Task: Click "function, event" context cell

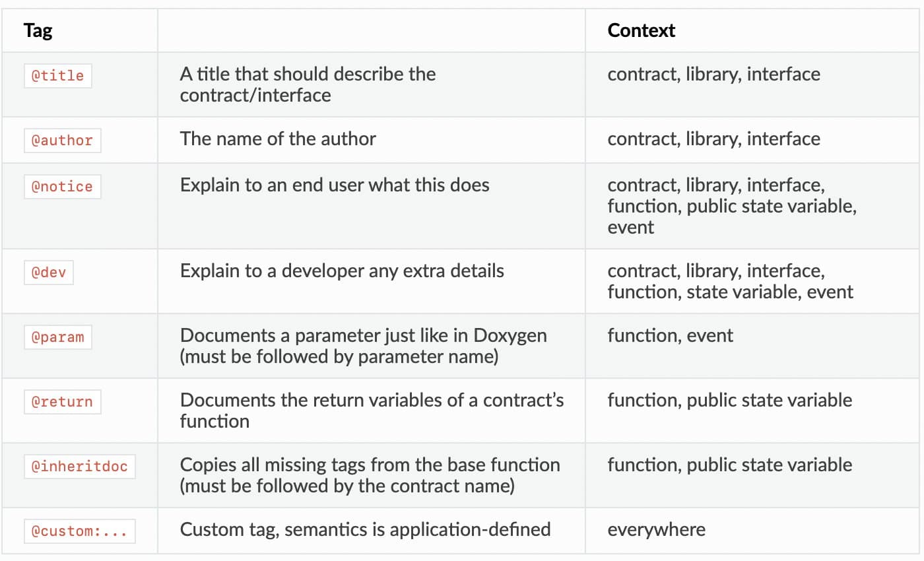Action: pyautogui.click(x=670, y=335)
